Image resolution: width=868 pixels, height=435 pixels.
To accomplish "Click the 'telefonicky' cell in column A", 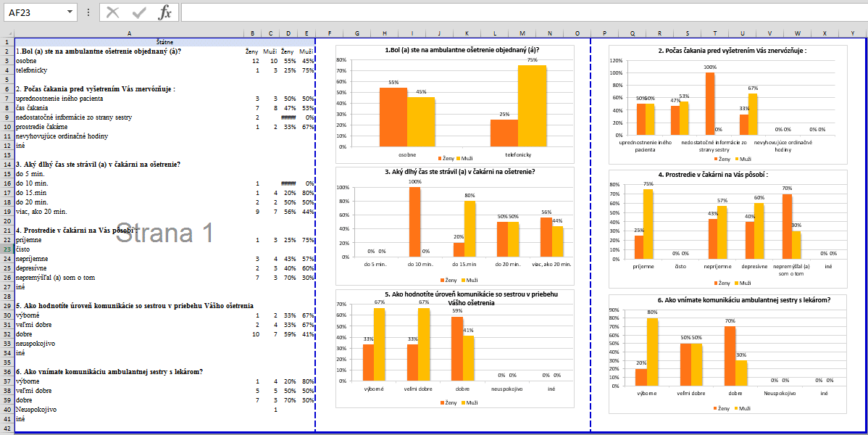I will pos(130,70).
